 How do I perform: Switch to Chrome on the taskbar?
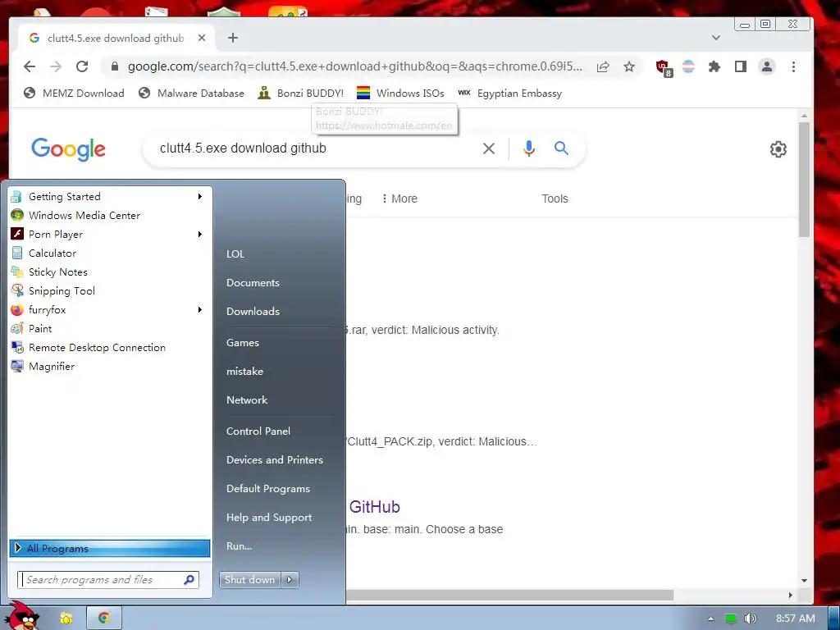pos(104,619)
